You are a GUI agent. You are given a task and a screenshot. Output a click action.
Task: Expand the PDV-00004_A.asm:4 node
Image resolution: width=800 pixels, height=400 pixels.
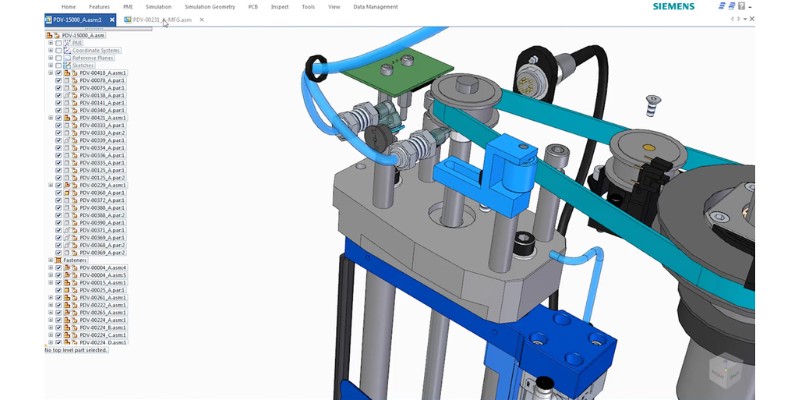[x=51, y=267]
